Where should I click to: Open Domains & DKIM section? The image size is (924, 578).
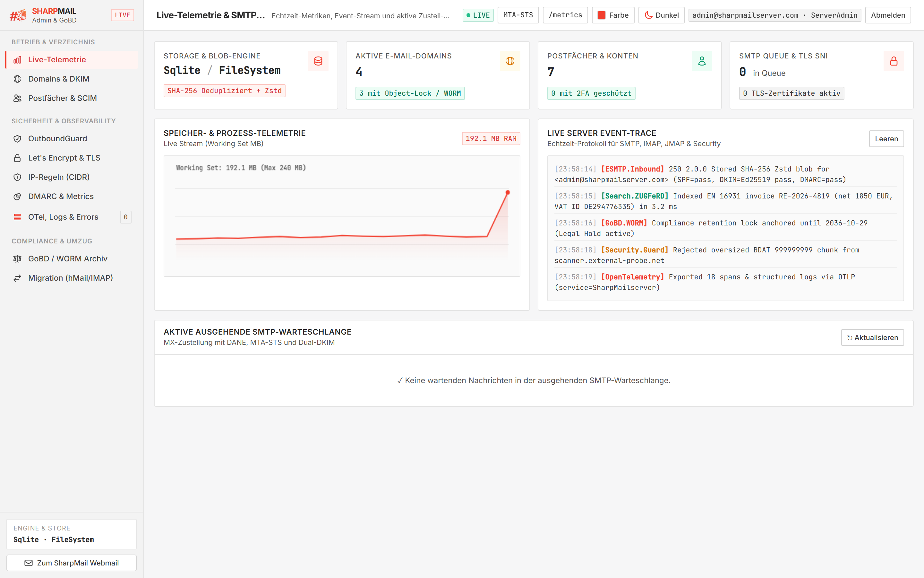(72, 79)
